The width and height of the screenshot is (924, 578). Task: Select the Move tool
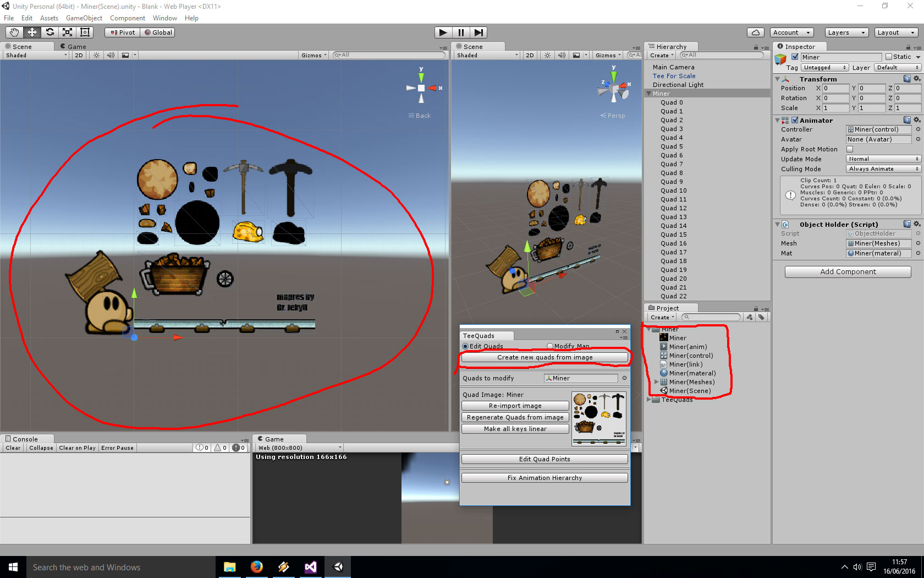click(32, 32)
